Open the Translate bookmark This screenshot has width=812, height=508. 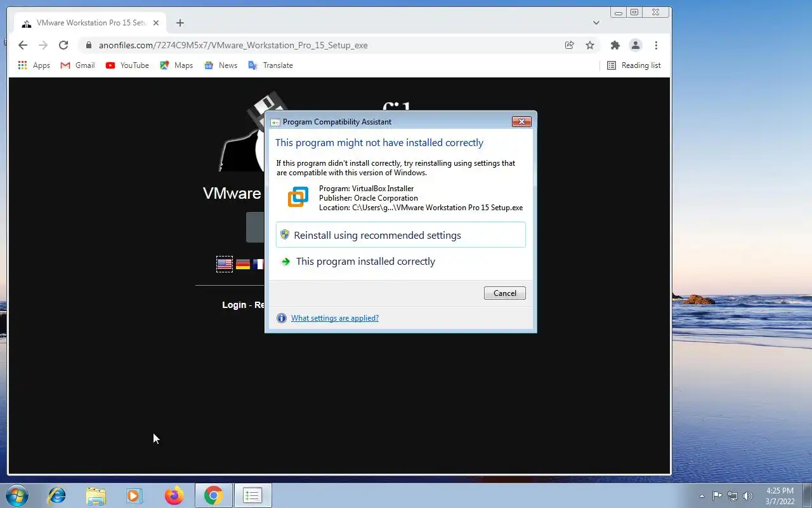(x=270, y=65)
